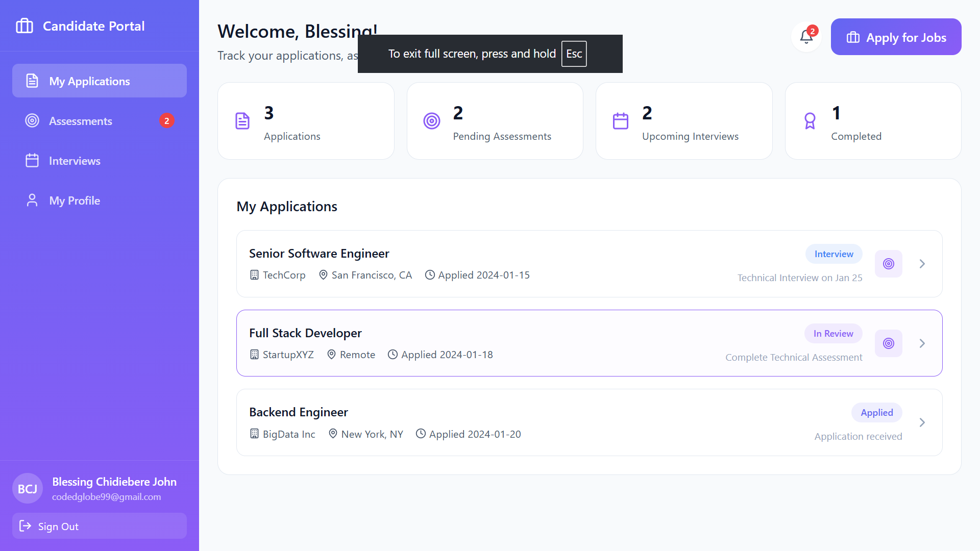Open the notifications bell icon

point(806,37)
